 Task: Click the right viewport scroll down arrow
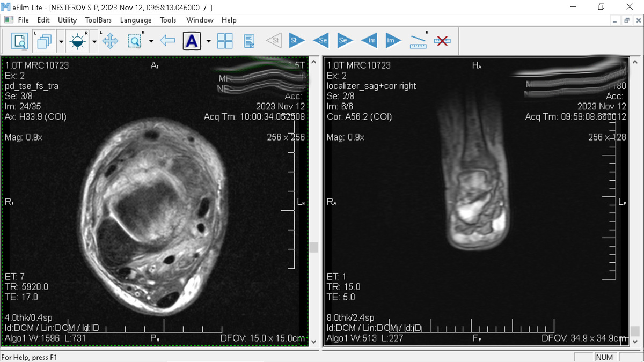pos(635,342)
